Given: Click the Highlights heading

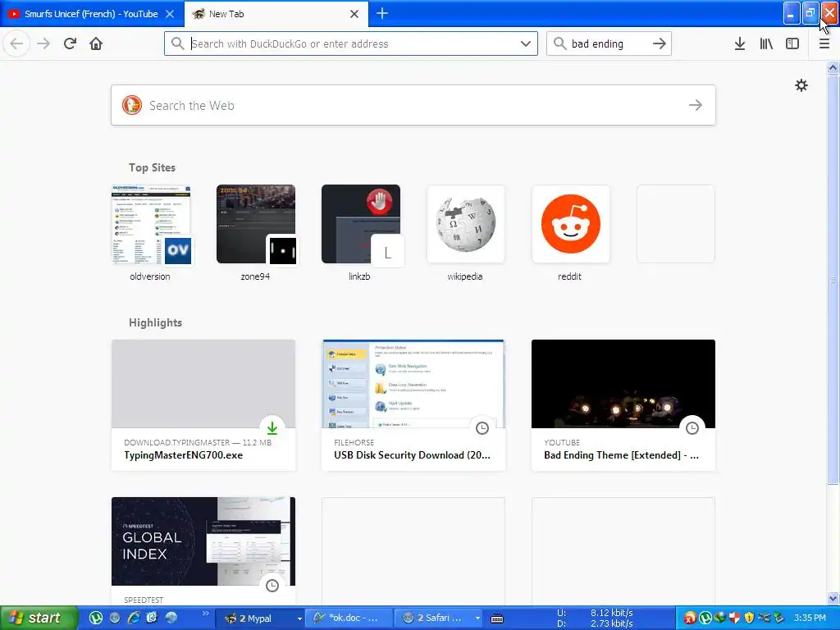Looking at the screenshot, I should pos(155,322).
